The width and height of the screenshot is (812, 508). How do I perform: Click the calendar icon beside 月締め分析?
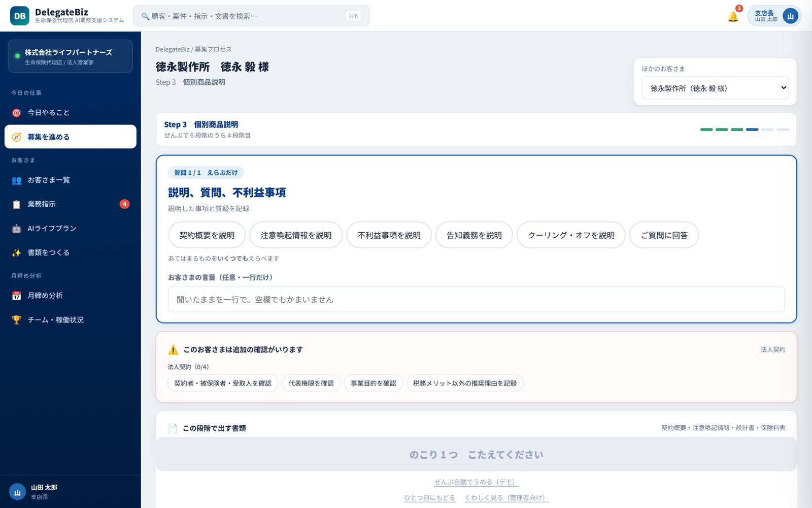click(17, 296)
